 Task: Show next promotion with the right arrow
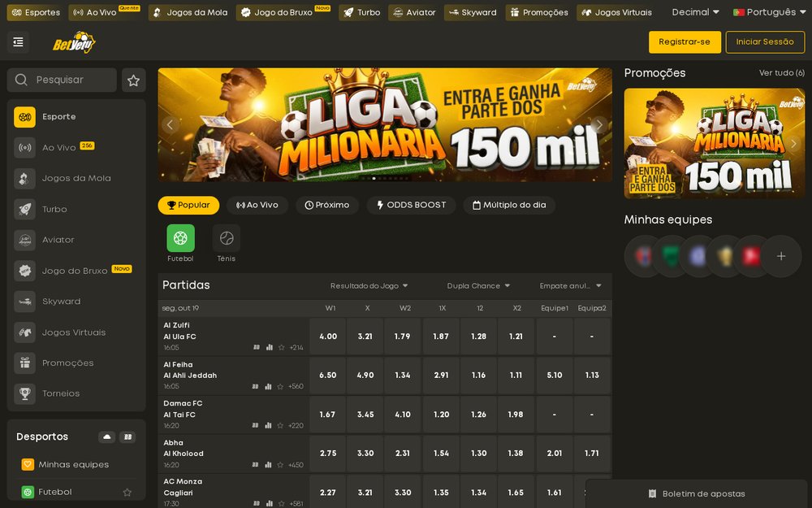[x=793, y=144]
